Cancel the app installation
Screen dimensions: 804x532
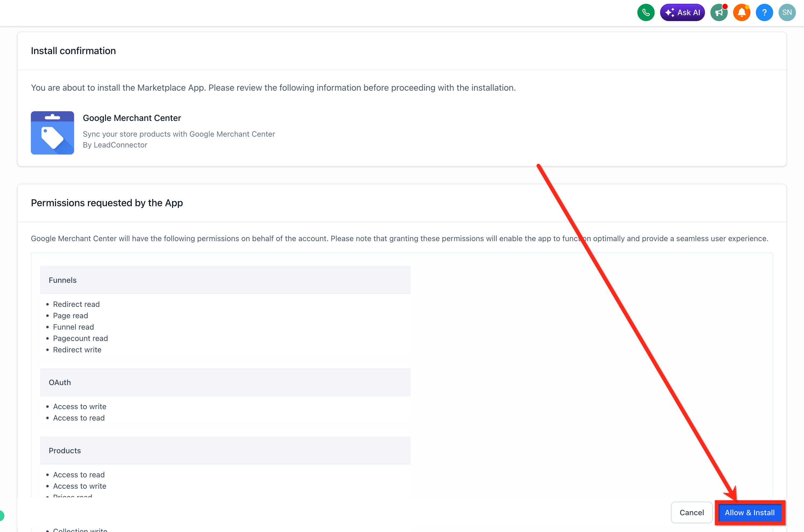pos(691,512)
